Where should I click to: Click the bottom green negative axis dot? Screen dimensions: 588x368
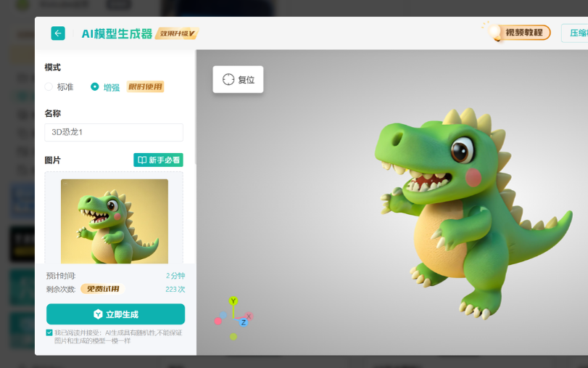coord(233,337)
